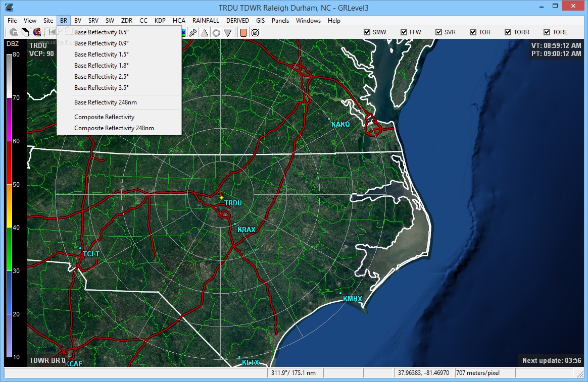
Task: Open the DERIVED menu
Action: (x=237, y=21)
